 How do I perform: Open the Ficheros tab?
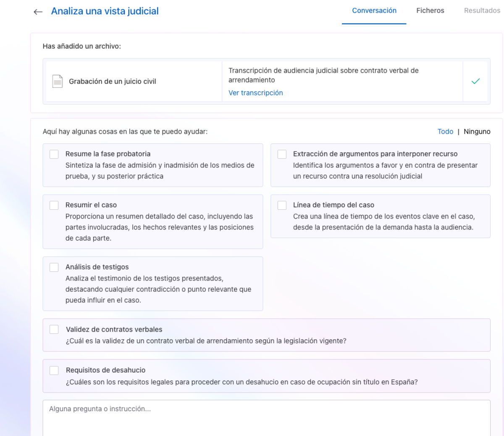pyautogui.click(x=430, y=11)
